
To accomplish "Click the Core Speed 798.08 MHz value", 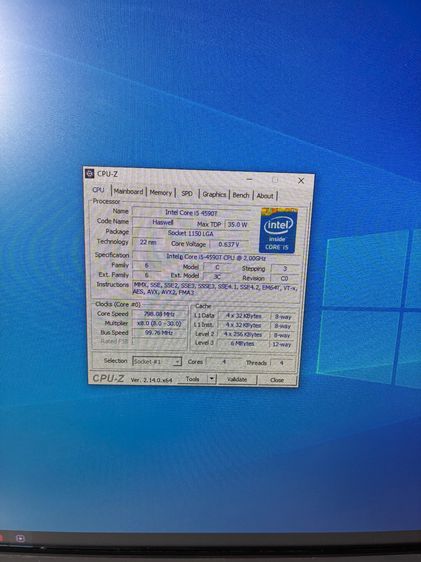I will pos(159,314).
